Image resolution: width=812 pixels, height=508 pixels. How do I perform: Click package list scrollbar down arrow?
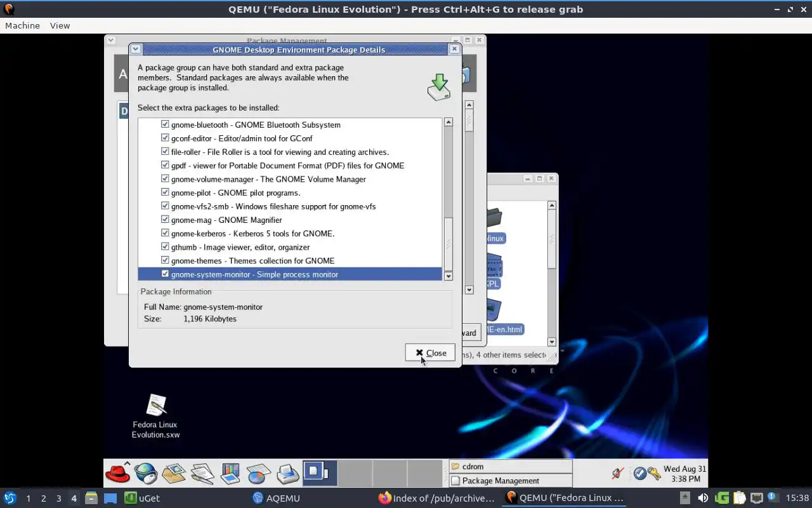click(x=449, y=276)
